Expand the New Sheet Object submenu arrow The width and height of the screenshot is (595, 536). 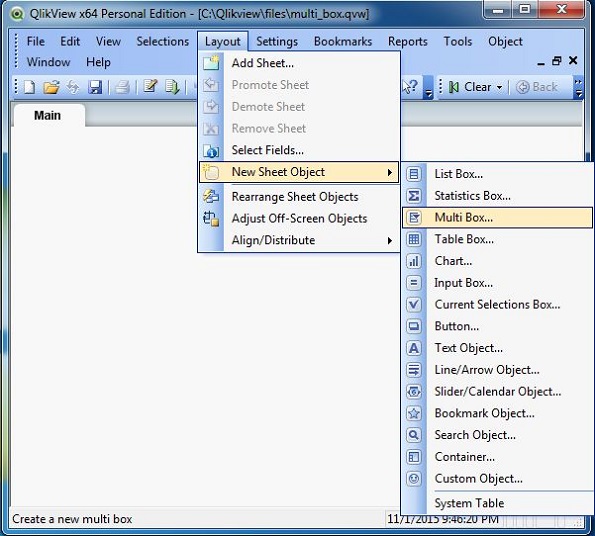390,172
